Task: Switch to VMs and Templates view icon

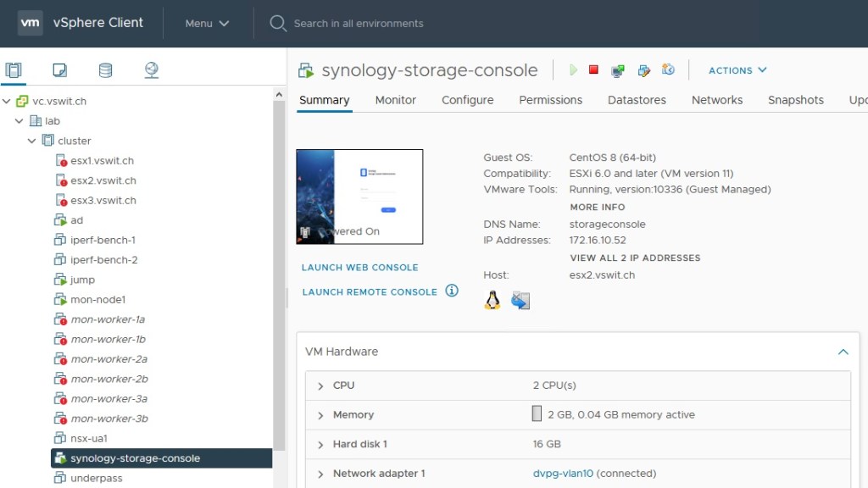Action: pos(59,70)
